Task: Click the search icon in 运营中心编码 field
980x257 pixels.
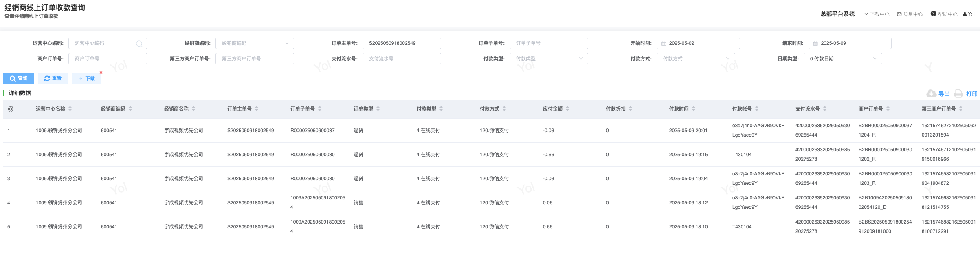Action: (139, 44)
